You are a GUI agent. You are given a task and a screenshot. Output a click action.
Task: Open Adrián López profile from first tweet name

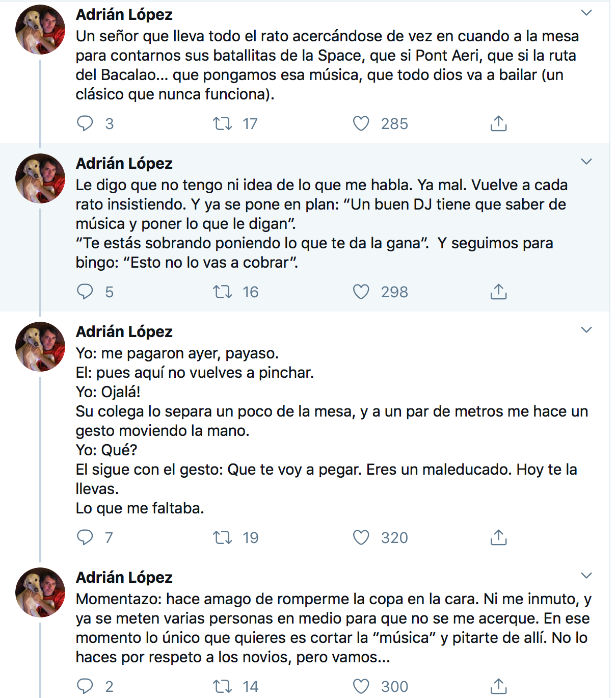pos(124,15)
